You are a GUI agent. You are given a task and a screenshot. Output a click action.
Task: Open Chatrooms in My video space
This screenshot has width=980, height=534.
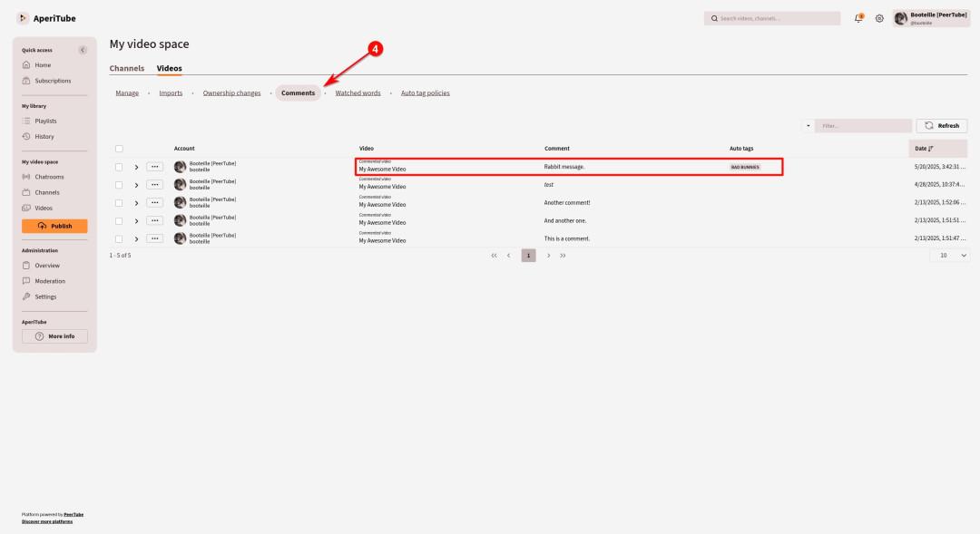[x=49, y=177]
